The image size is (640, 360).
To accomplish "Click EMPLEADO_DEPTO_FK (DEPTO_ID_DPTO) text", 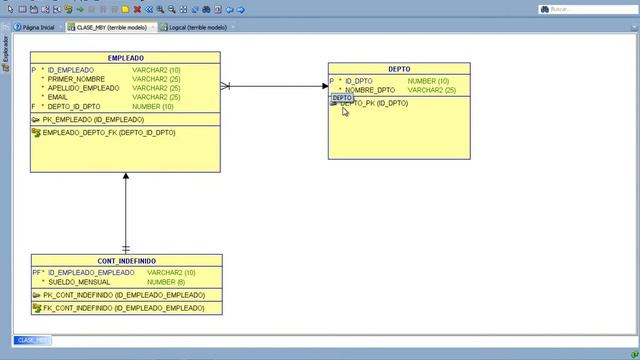I will click(x=109, y=133).
